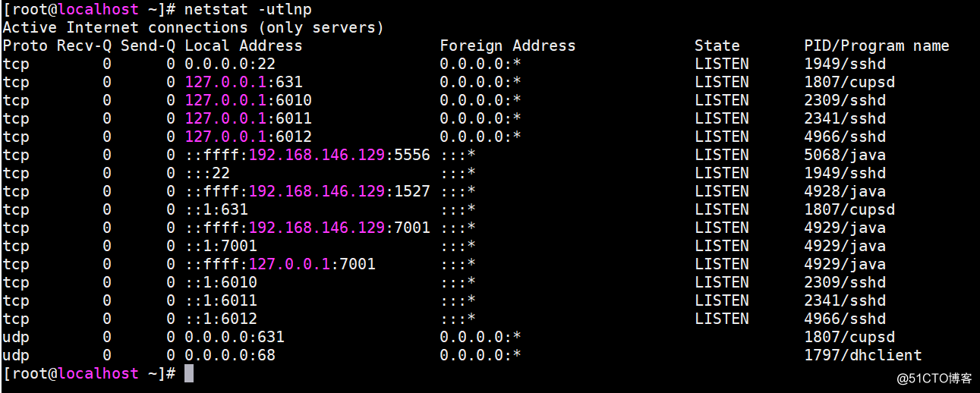Image resolution: width=980 pixels, height=393 pixels.
Task: Select local address "127.0.0.1:6011"
Action: point(248,119)
